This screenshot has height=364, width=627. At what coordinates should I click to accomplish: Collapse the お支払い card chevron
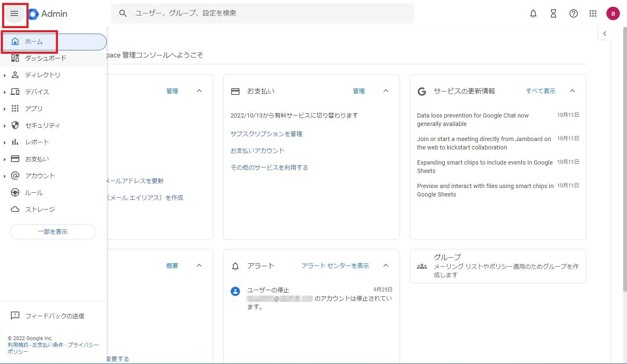click(386, 91)
